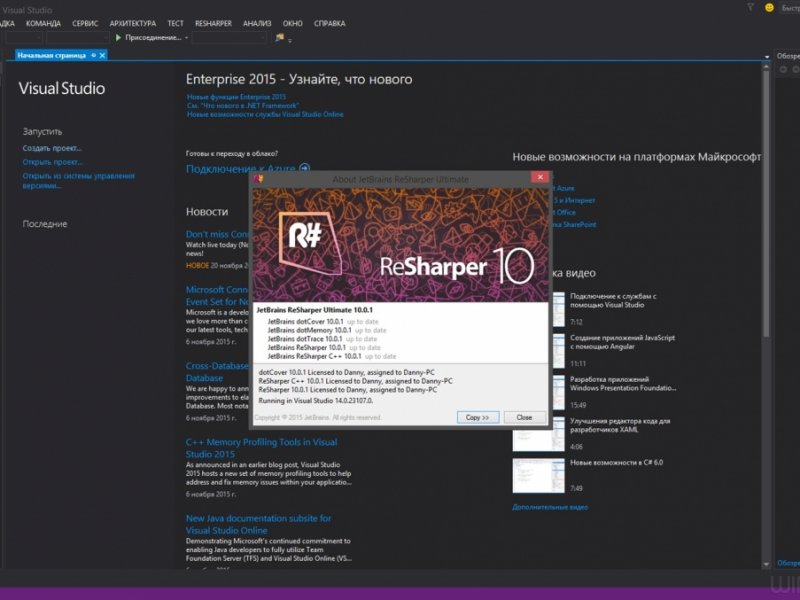Click the folder icon on the toolbar
The height and width of the screenshot is (600, 800).
click(279, 37)
